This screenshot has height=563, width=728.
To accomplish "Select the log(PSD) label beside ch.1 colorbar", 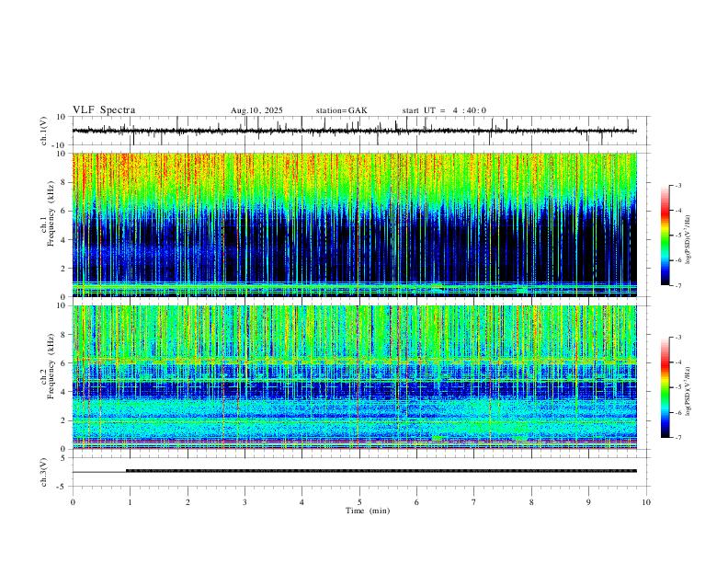I will point(688,240).
